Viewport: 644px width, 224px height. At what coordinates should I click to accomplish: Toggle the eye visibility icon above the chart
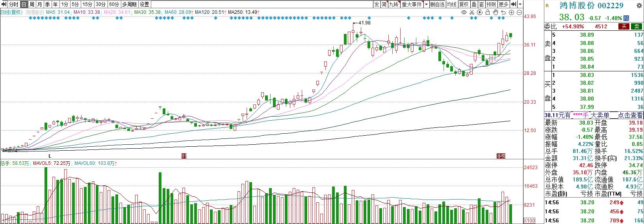coord(464,13)
